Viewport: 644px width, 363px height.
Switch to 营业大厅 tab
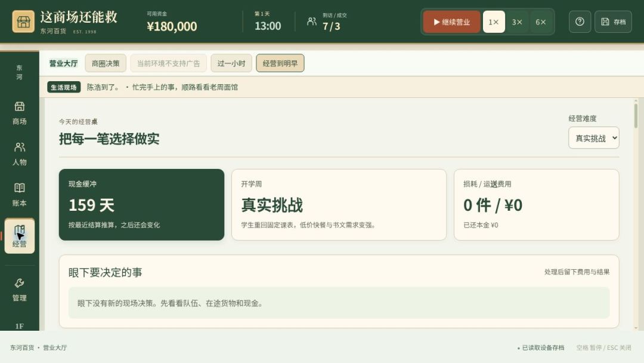pyautogui.click(x=63, y=63)
